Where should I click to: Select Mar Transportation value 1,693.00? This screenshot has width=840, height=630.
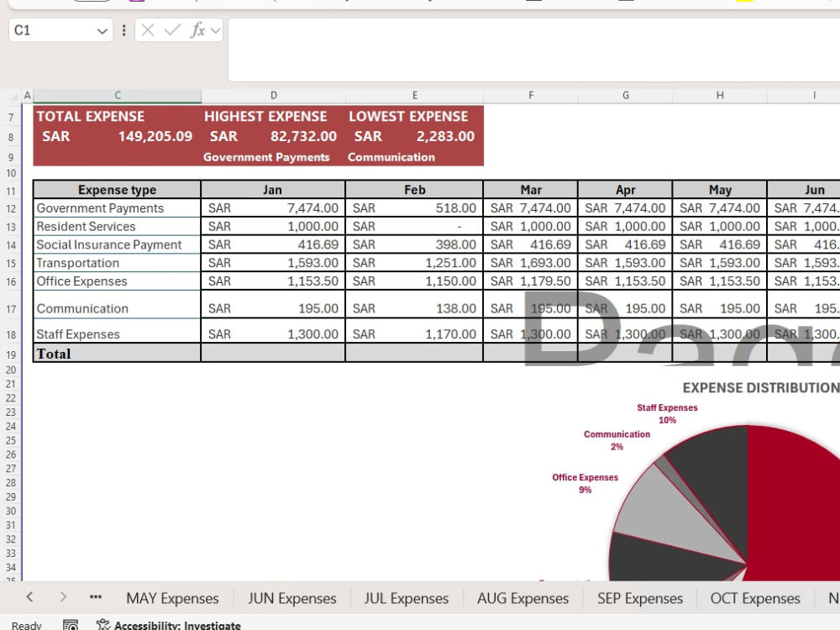[x=531, y=263]
